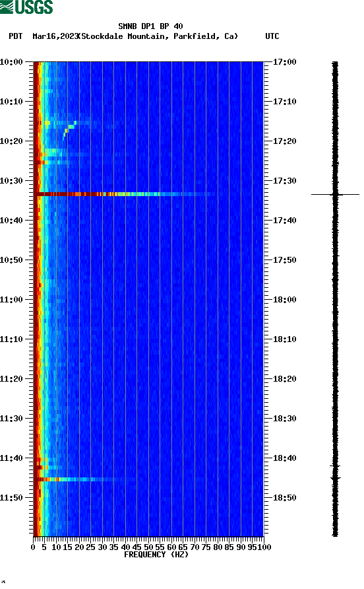Click the 'FREQUENCY (HZ)' axis title

coord(156,555)
